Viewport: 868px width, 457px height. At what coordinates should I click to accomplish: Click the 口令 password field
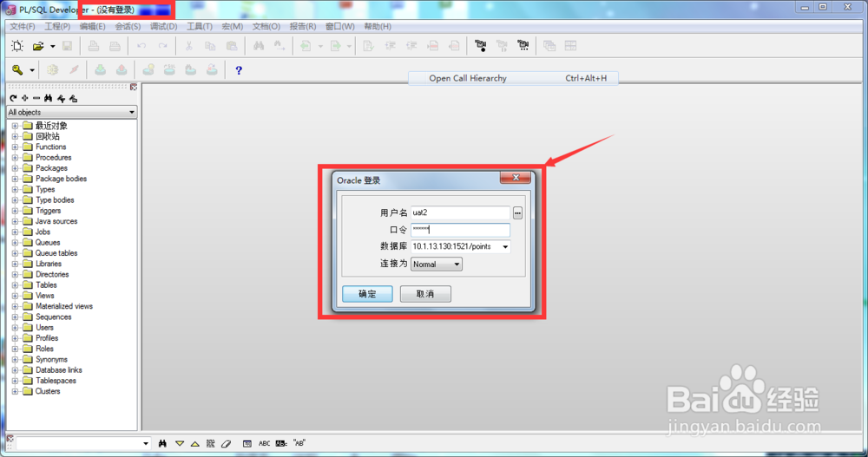460,230
